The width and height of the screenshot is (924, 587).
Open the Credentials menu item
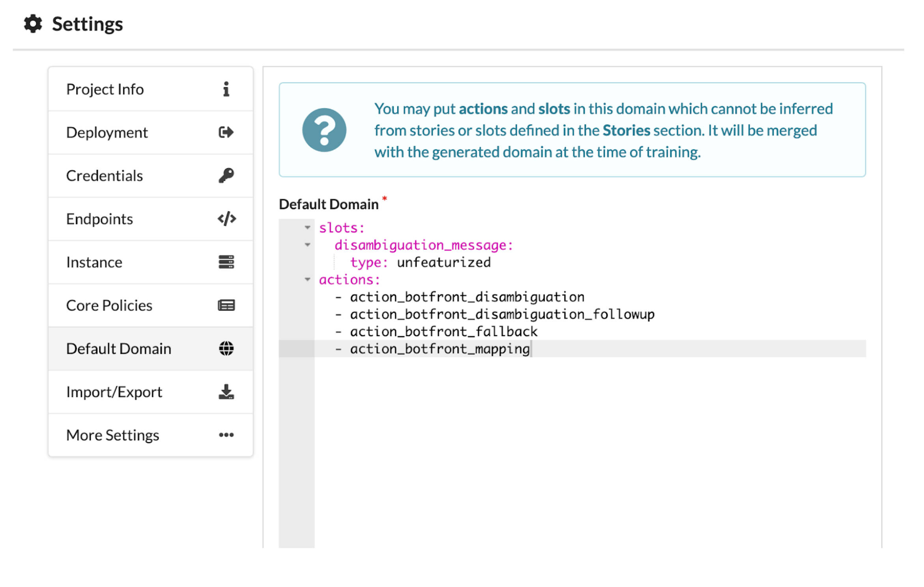point(105,176)
